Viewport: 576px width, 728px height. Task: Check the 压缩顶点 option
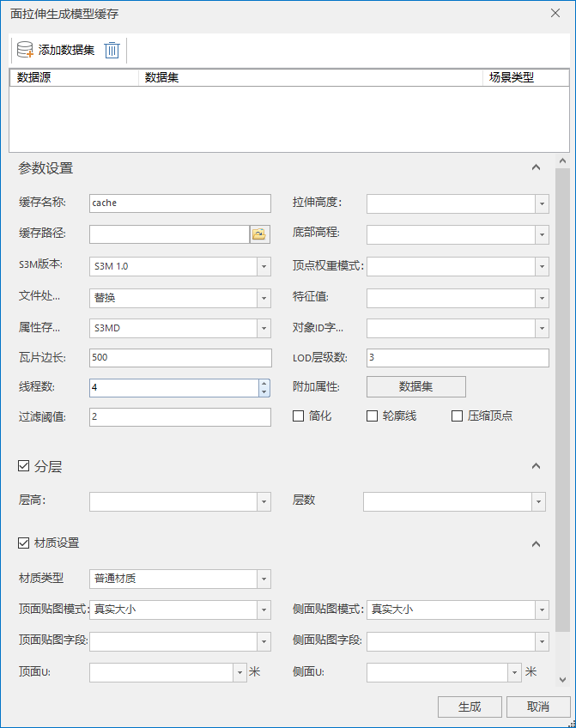pyautogui.click(x=457, y=416)
